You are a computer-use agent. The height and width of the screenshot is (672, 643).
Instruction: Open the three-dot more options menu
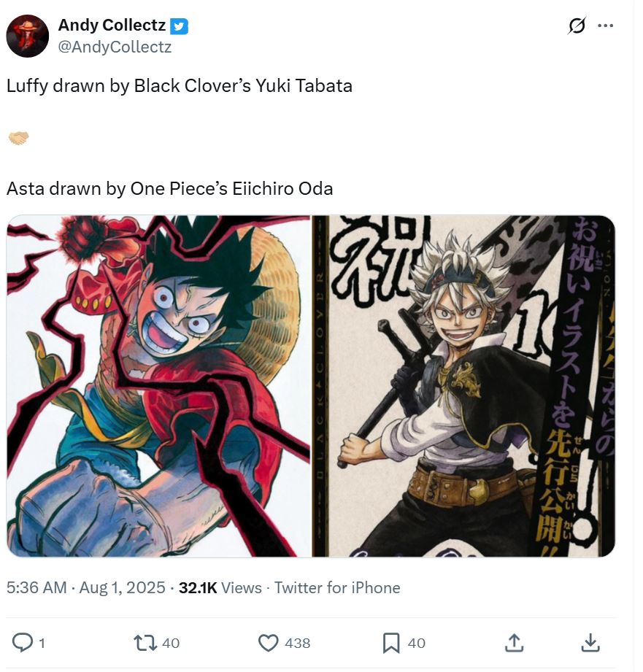pyautogui.click(x=605, y=26)
